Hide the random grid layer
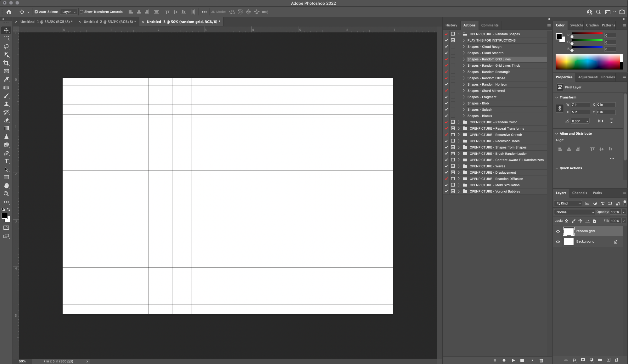The height and width of the screenshot is (364, 628). coord(558,231)
